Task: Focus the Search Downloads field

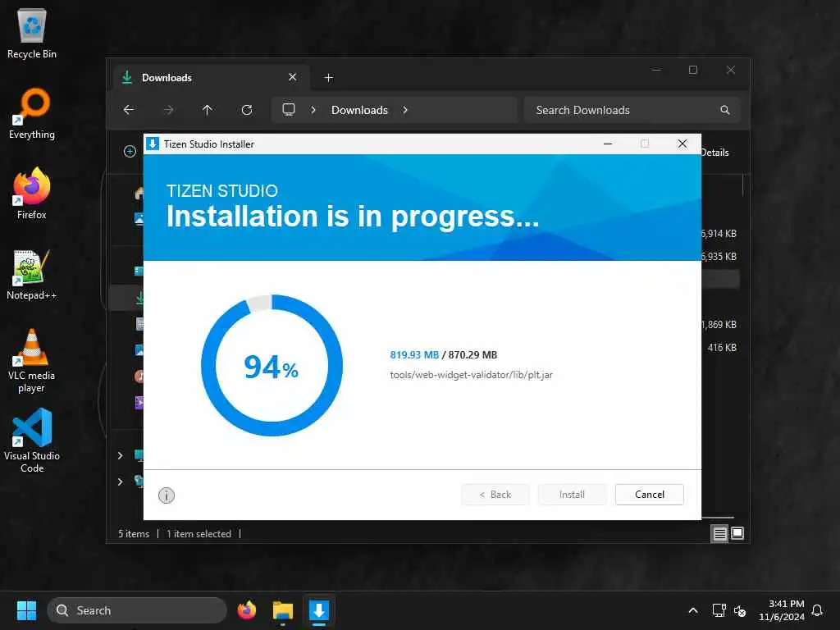Action: click(632, 110)
